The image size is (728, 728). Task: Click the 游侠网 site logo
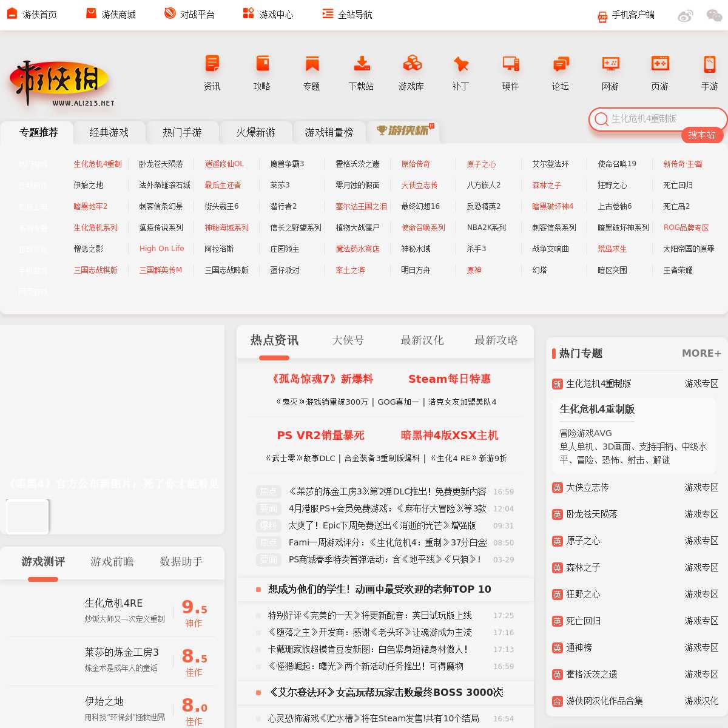point(61,84)
